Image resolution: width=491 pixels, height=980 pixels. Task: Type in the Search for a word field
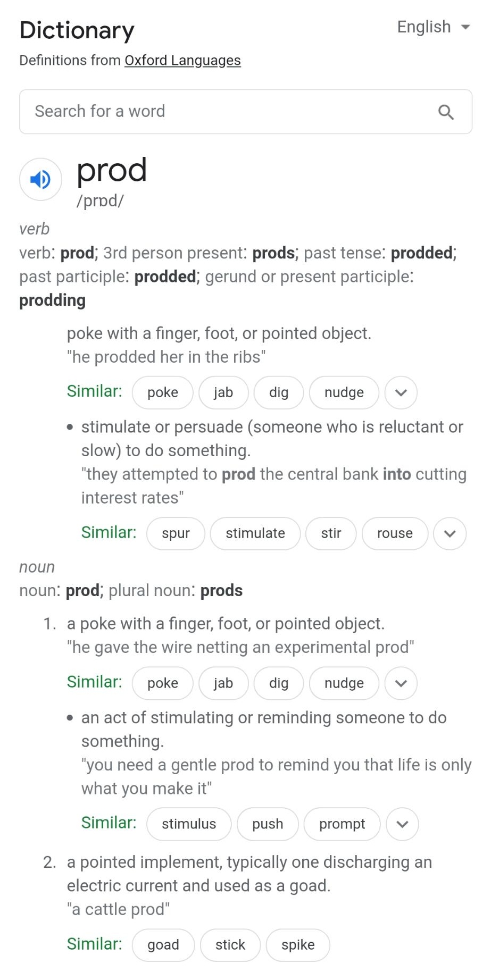coord(229,112)
